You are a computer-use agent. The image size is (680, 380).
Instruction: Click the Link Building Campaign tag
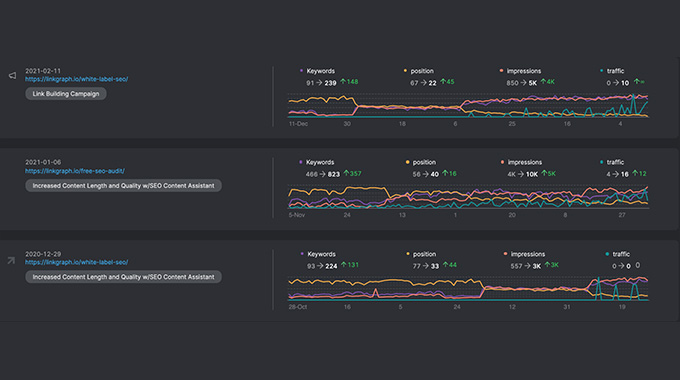[66, 94]
